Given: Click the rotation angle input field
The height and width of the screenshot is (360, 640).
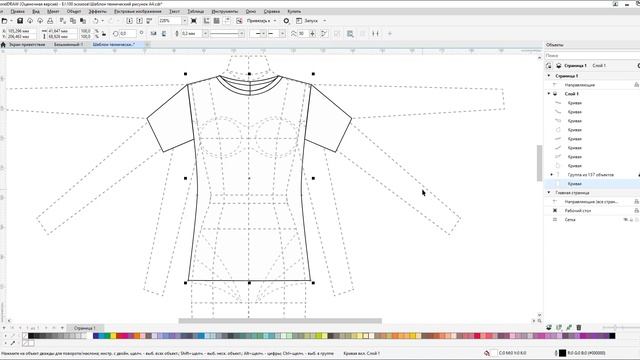Looking at the screenshot, I should 127,33.
